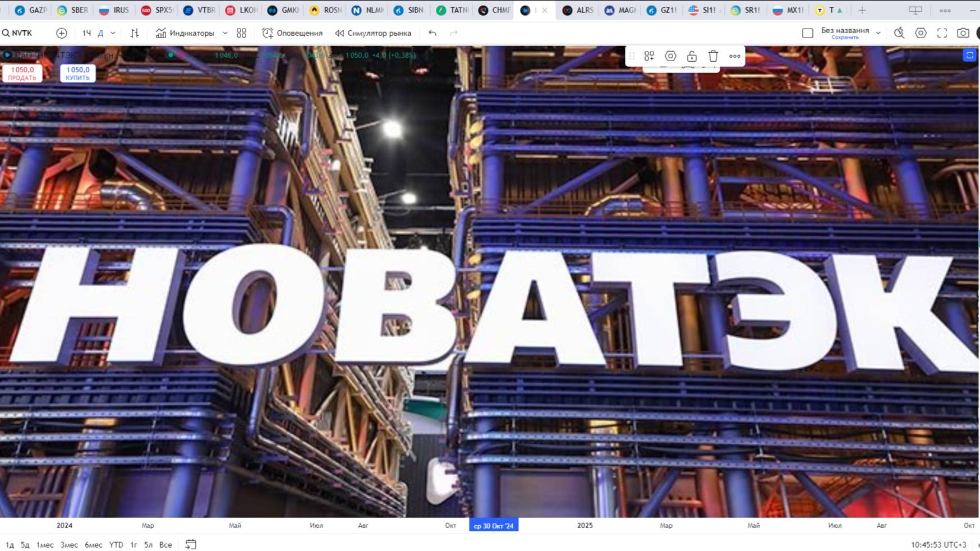Click the 10:45:53 UTC+3 timezone clock

(x=938, y=545)
